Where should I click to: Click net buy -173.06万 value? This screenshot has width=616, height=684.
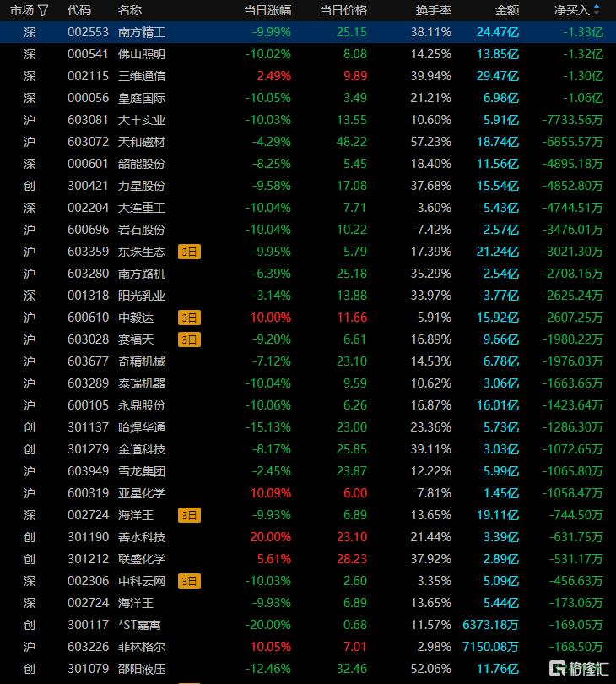576,603
